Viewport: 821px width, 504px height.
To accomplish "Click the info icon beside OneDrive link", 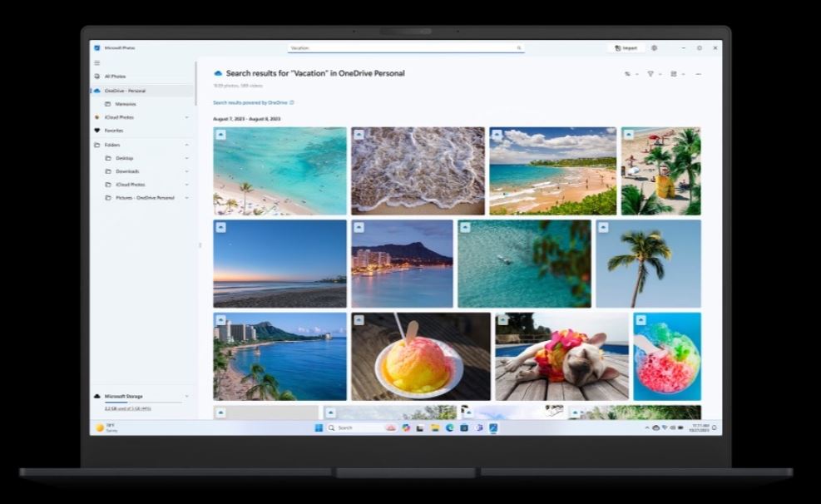I will [x=292, y=102].
